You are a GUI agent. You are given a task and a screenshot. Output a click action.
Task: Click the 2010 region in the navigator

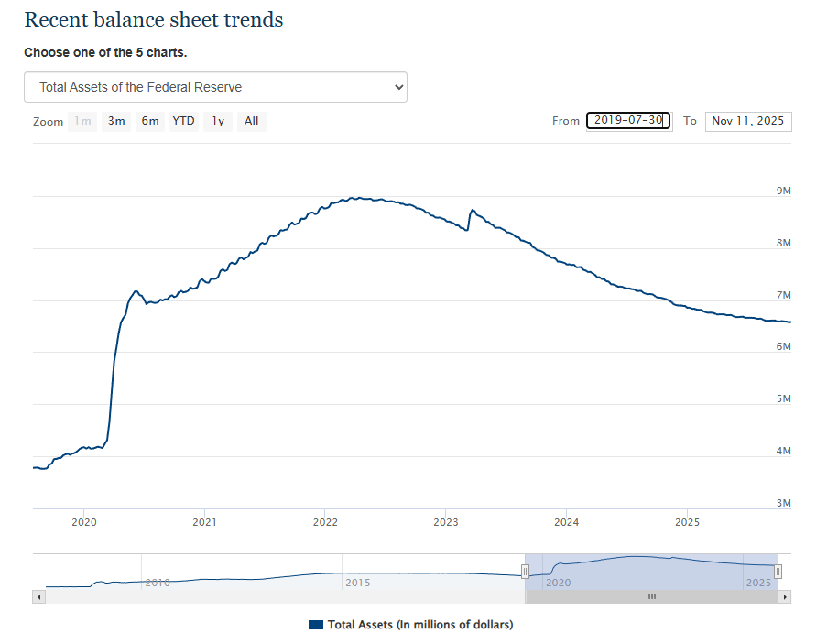(158, 582)
